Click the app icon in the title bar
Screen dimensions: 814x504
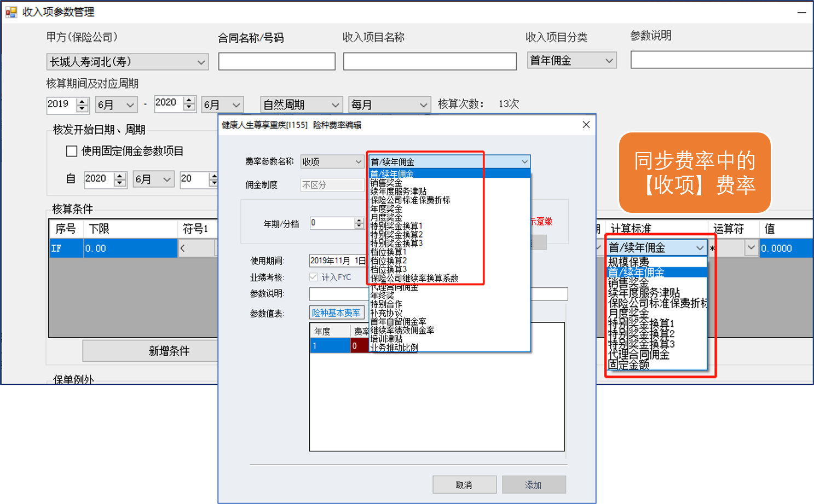click(x=11, y=11)
